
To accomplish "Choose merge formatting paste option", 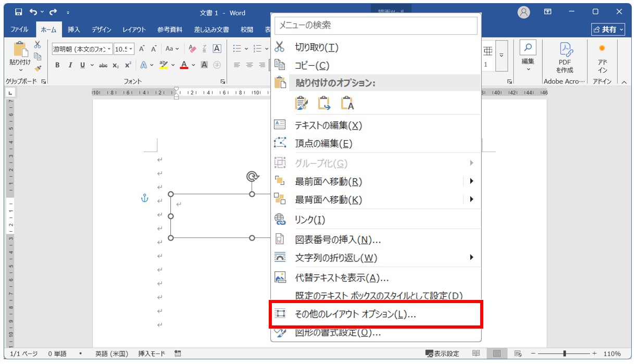I will (324, 103).
